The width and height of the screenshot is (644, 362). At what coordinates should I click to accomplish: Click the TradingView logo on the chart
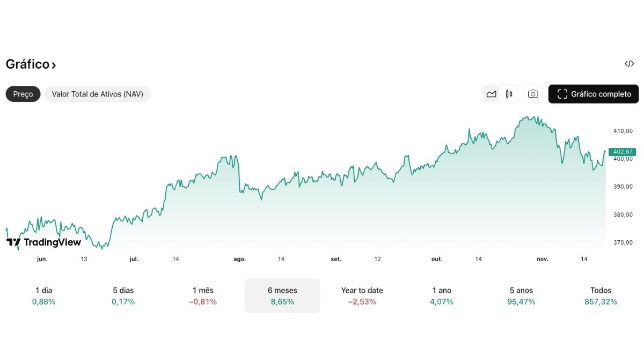(x=43, y=242)
